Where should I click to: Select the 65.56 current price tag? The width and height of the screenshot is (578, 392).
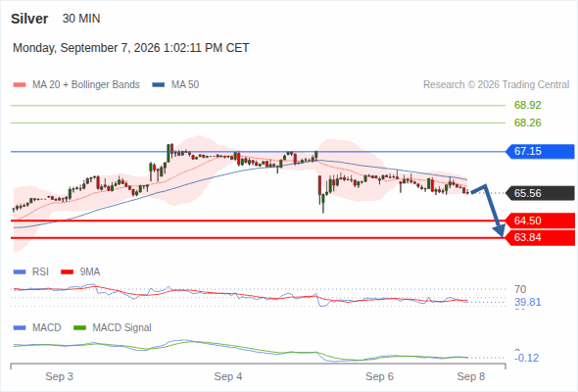point(540,193)
